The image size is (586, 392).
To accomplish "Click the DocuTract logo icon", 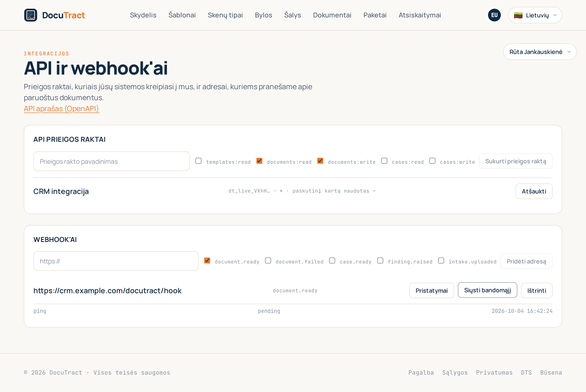I will pyautogui.click(x=30, y=15).
